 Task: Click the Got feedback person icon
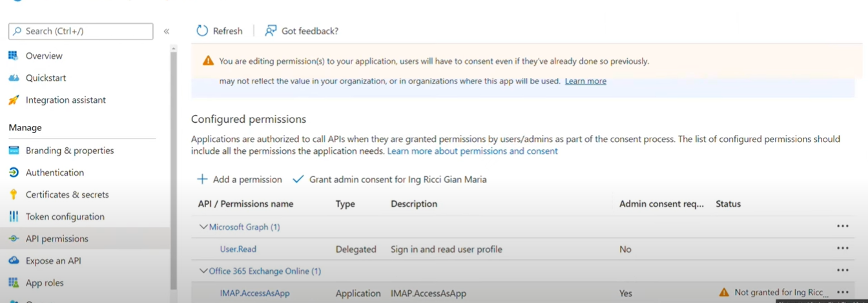(x=271, y=30)
